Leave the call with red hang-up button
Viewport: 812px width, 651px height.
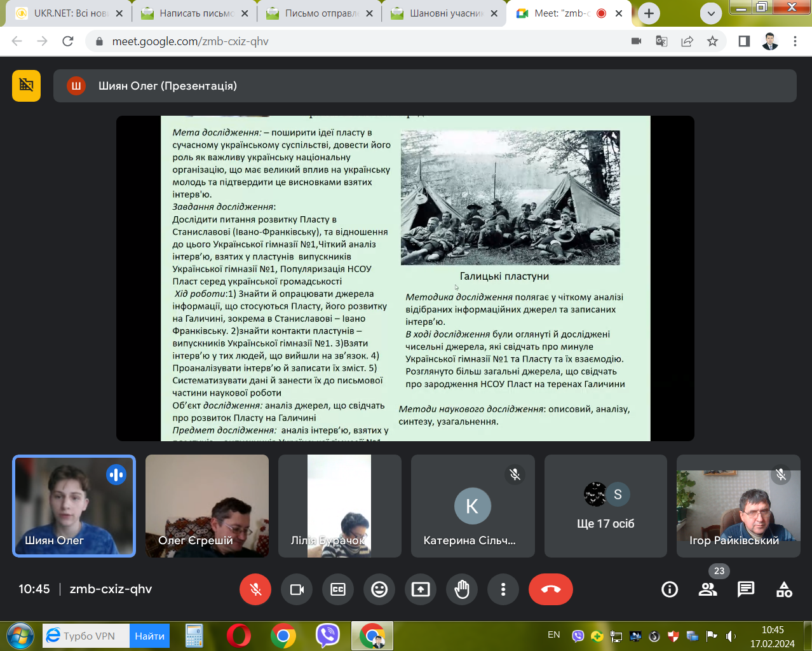point(550,589)
